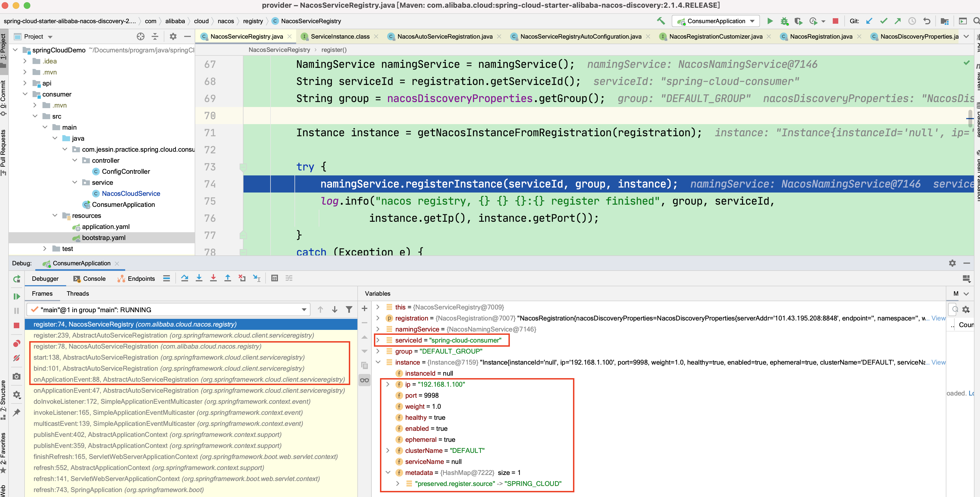
Task: Select bootstrap.yaml in the project tree
Action: point(103,237)
